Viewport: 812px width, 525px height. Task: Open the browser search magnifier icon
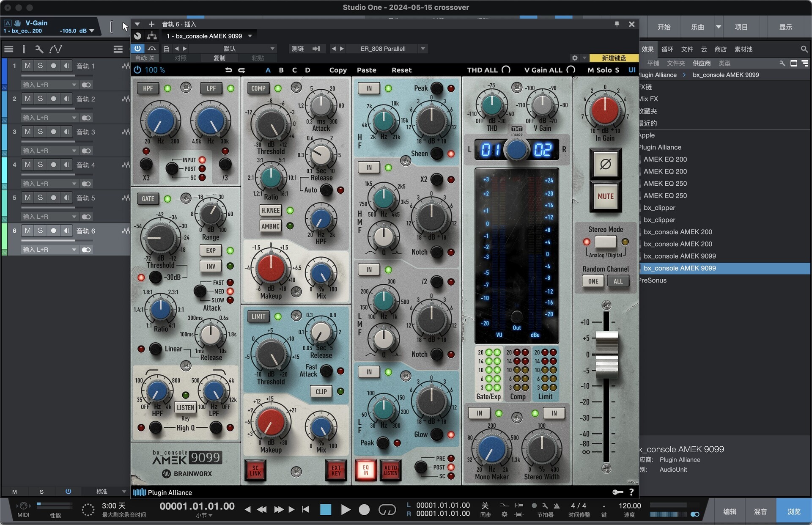(804, 49)
